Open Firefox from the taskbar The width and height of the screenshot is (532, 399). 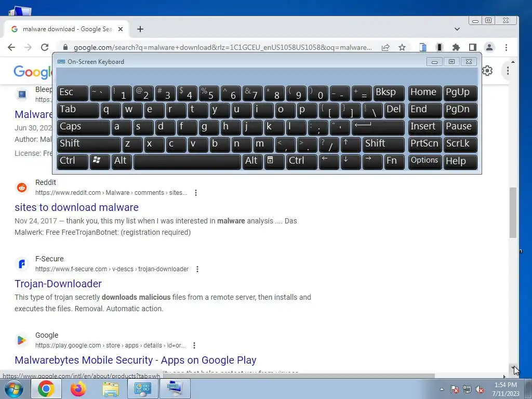pyautogui.click(x=78, y=389)
